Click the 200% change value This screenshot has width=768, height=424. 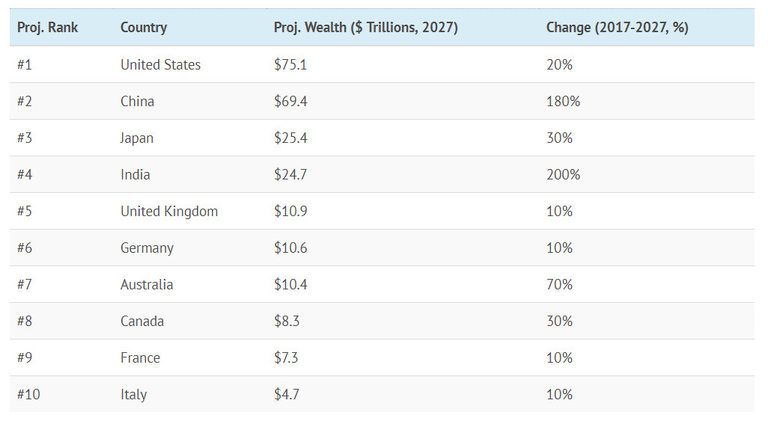[x=563, y=175]
